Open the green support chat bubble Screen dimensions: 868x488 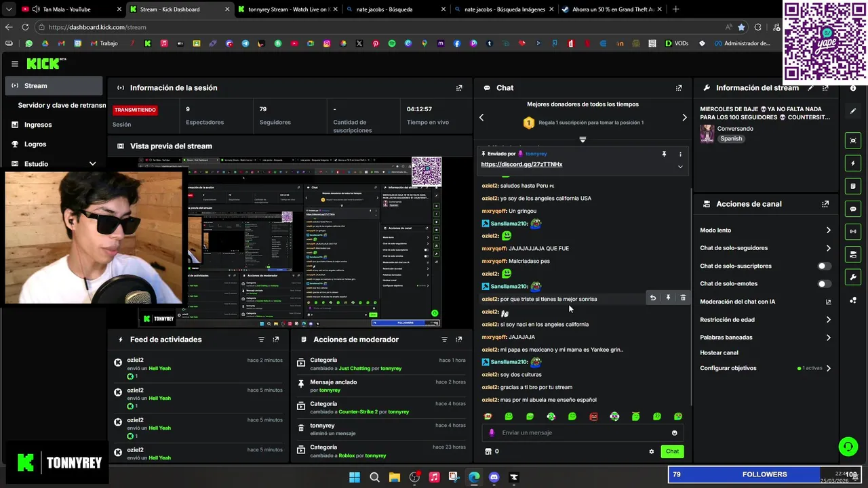pos(848,447)
